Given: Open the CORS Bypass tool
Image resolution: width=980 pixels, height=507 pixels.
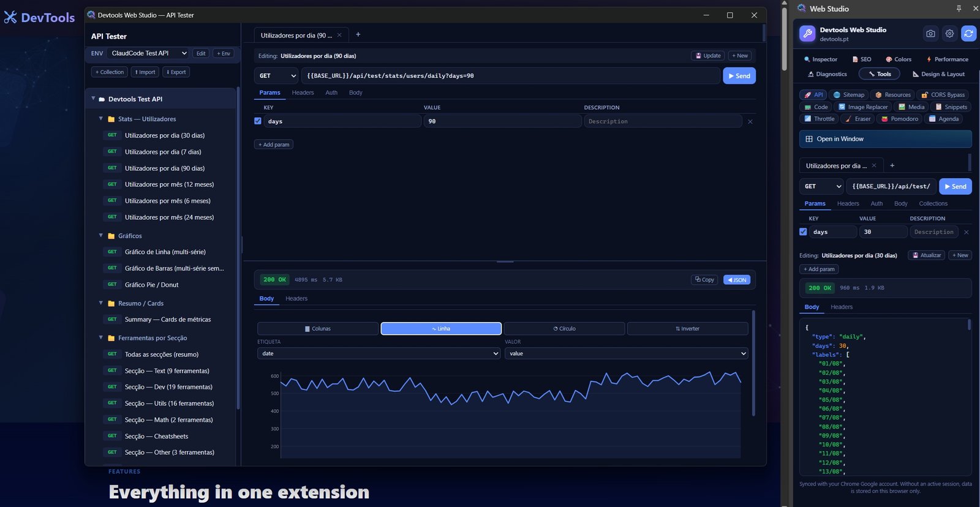Looking at the screenshot, I should click(x=943, y=95).
